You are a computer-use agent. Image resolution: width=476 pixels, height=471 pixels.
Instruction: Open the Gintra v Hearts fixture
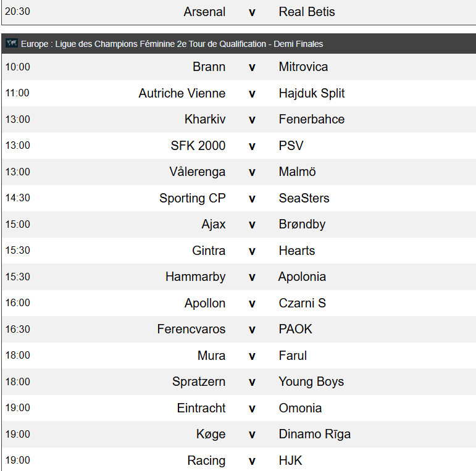(x=239, y=251)
